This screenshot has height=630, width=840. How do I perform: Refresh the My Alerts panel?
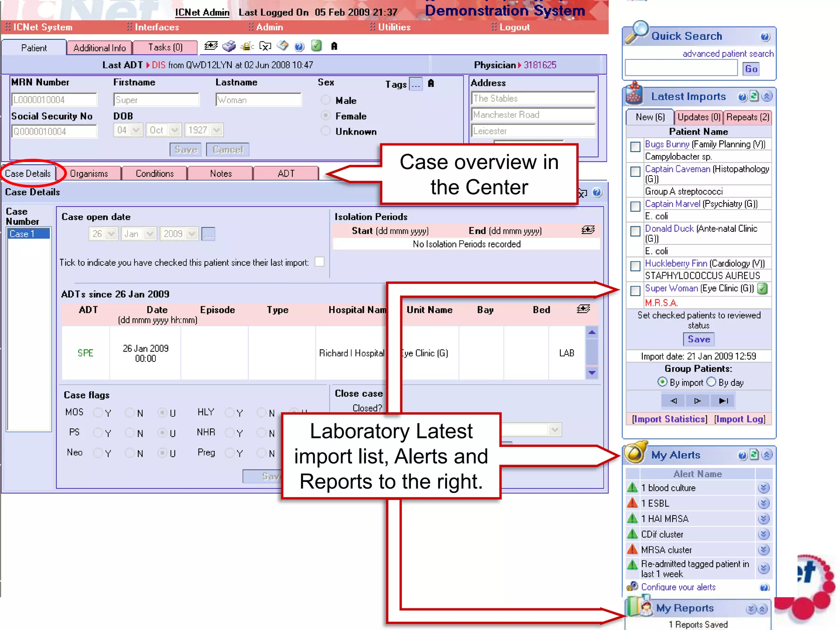click(754, 454)
